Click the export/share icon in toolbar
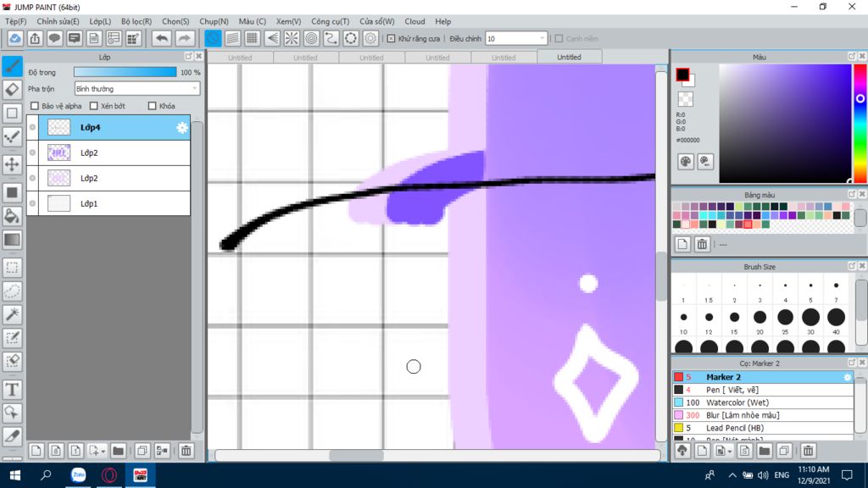 [x=35, y=38]
